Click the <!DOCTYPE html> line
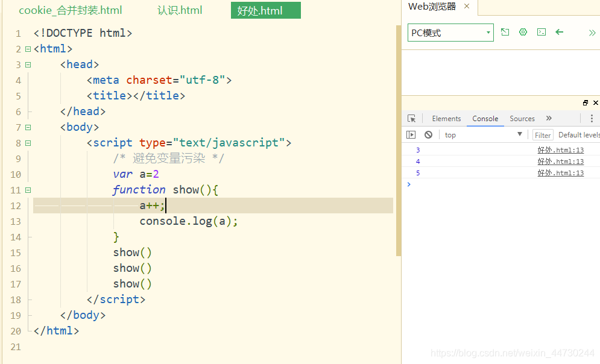600x364 pixels. (x=83, y=33)
